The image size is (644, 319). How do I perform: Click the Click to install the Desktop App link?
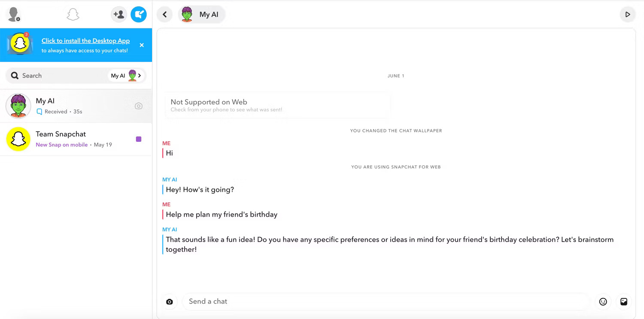85,40
